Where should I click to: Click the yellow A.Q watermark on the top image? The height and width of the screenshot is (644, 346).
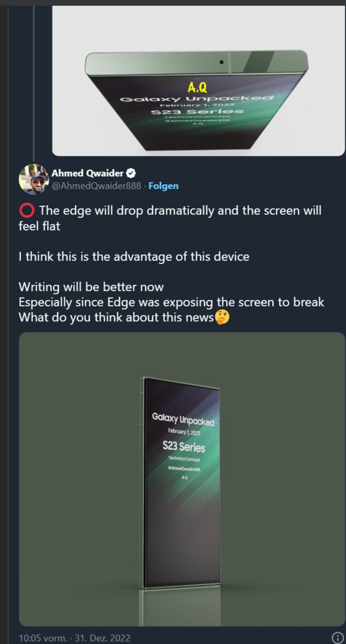[x=197, y=87]
